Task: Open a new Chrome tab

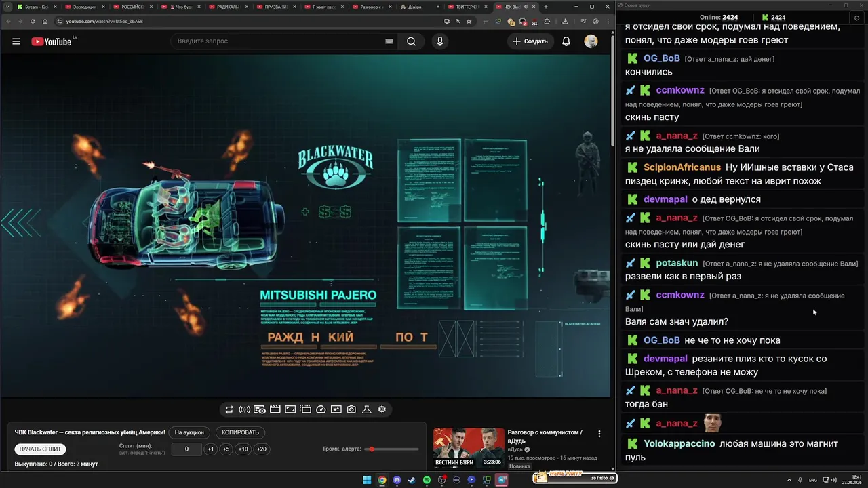Action: pos(546,7)
